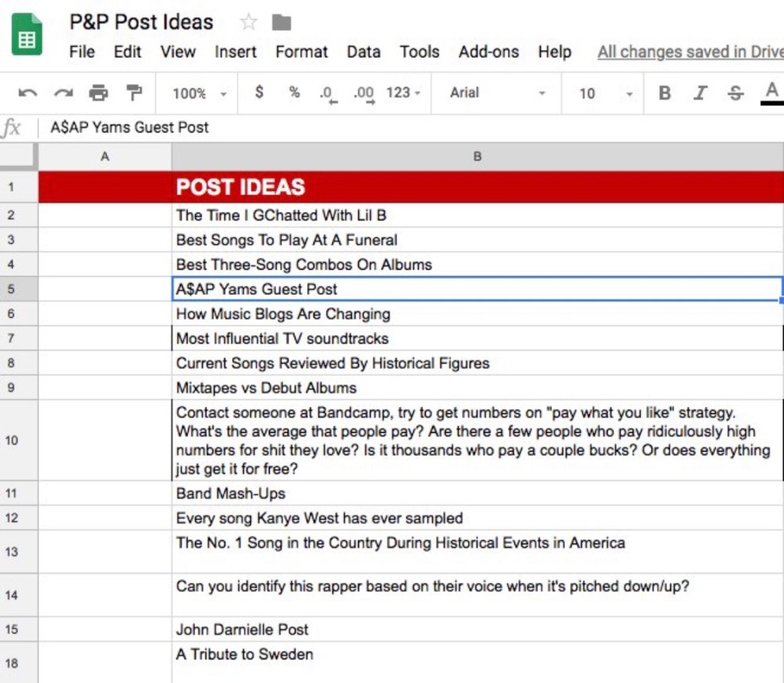Click the undo arrow icon
Image resolution: width=784 pixels, height=683 pixels.
pos(27,93)
